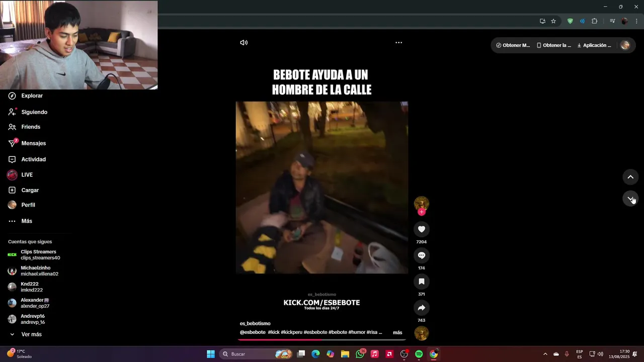Open the Chrome media controls icon
Image resolution: width=644 pixels, height=362 pixels.
point(612,21)
